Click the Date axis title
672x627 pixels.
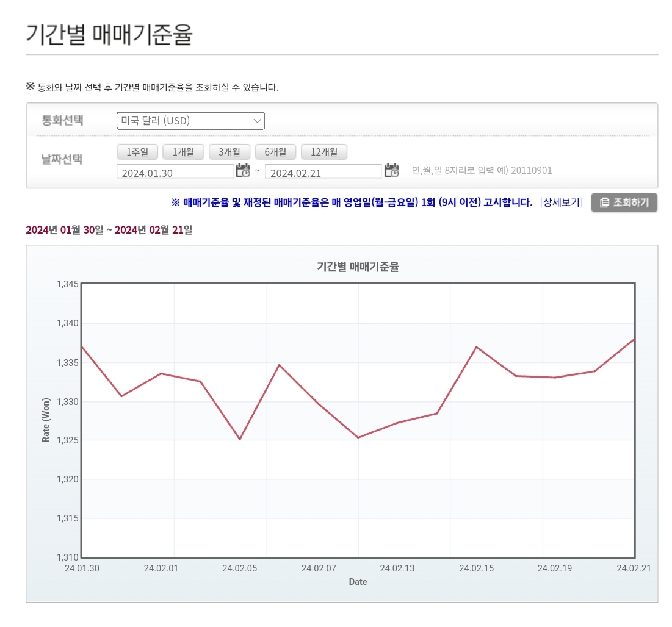[358, 582]
